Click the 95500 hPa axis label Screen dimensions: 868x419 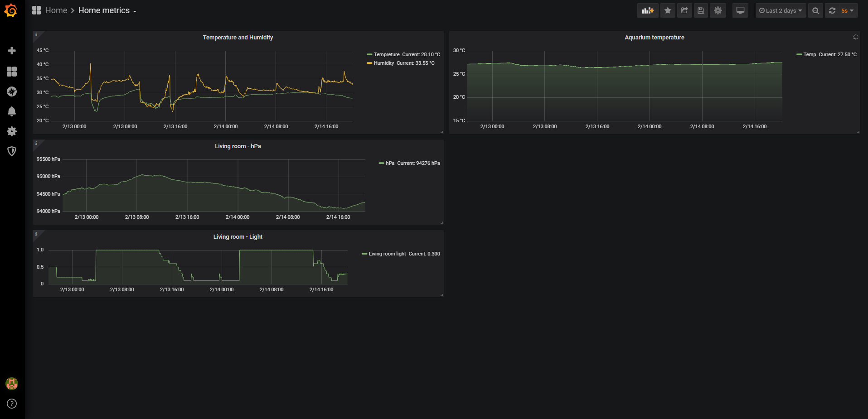tap(48, 159)
